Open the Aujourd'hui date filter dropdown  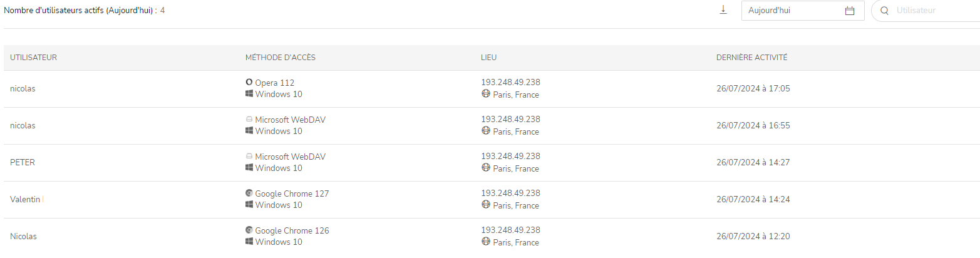click(795, 11)
